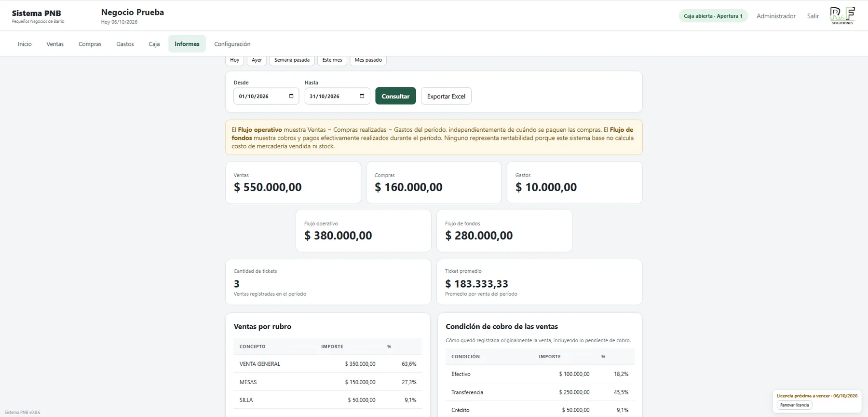
Task: Open calendar picker in Desde date field
Action: 291,96
